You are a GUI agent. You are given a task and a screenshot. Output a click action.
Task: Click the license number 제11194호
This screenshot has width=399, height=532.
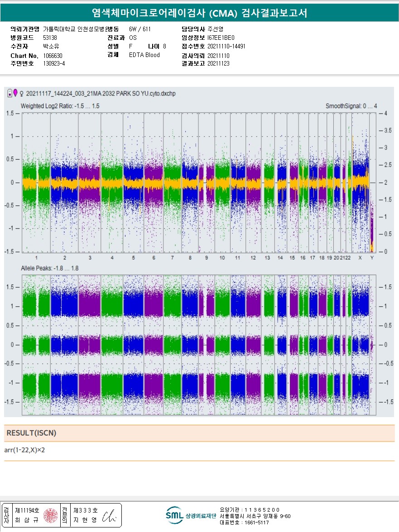coord(27,510)
